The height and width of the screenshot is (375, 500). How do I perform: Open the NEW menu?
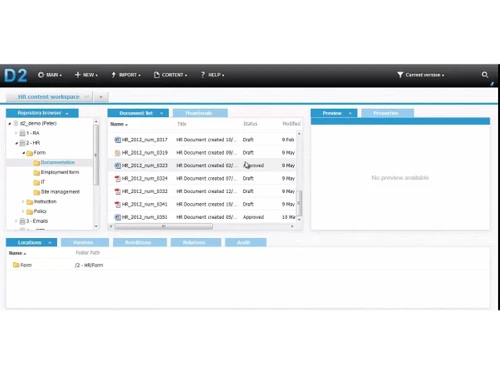tap(86, 75)
